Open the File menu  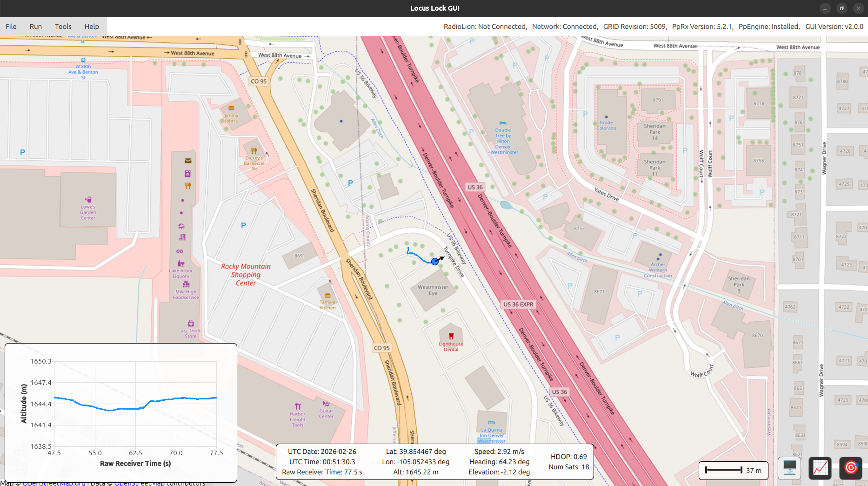point(11,27)
